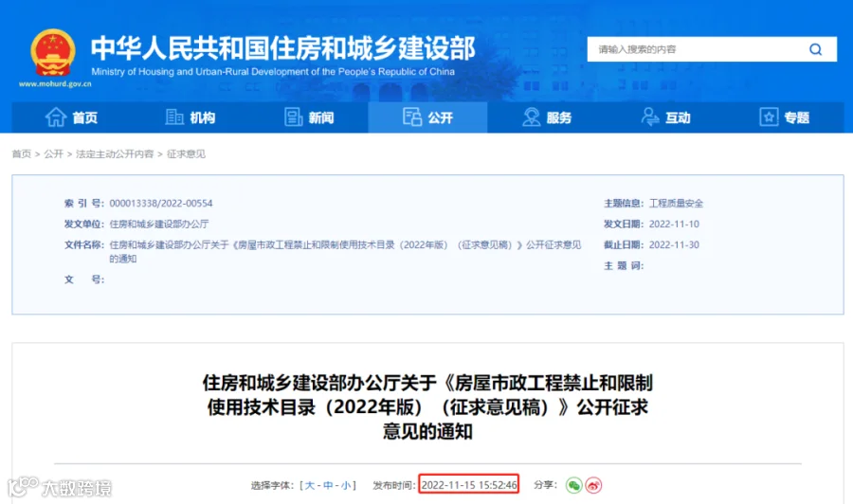Click issue date 2022-11-10

[x=674, y=224]
